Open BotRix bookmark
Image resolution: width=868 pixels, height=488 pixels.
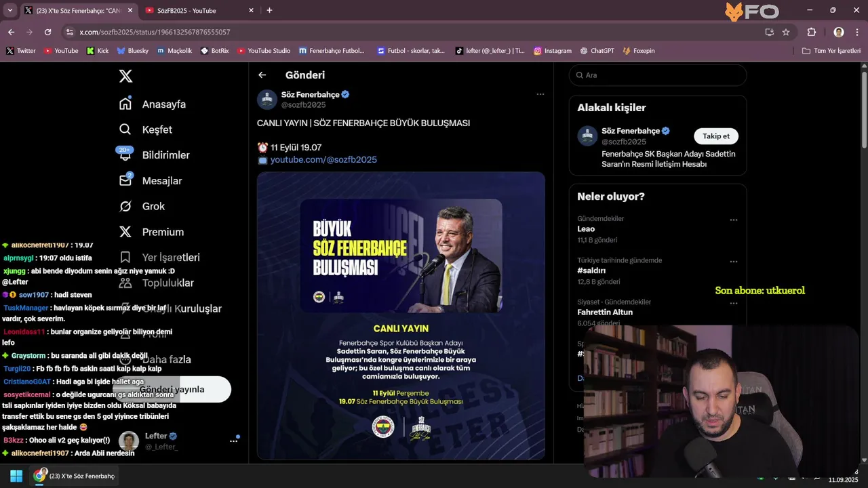point(215,51)
